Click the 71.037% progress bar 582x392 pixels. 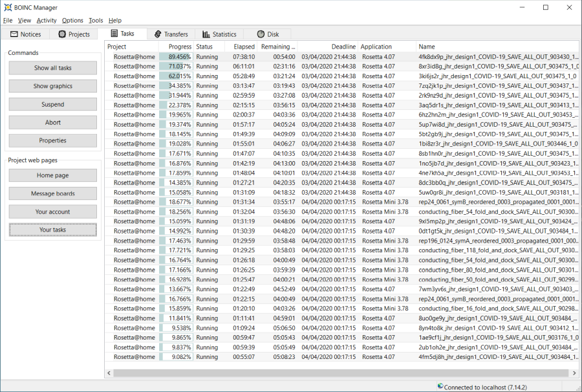176,67
